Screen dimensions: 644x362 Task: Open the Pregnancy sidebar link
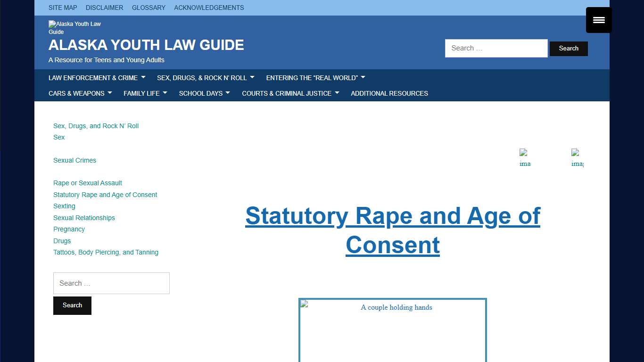coord(69,229)
